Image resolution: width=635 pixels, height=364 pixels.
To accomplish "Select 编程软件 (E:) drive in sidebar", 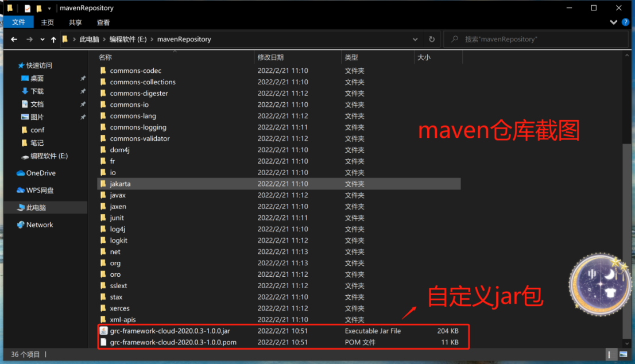I will click(x=49, y=156).
